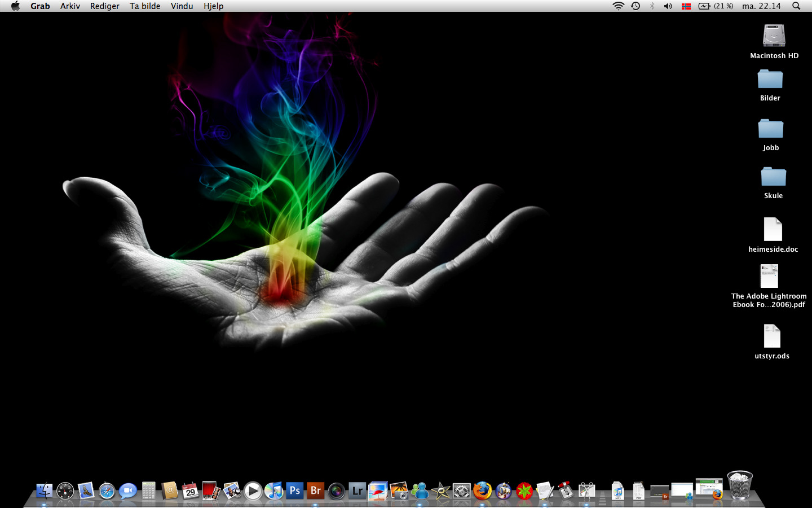Open the PDF document in the Dock
Screen dimensions: 812x508
coord(638,491)
